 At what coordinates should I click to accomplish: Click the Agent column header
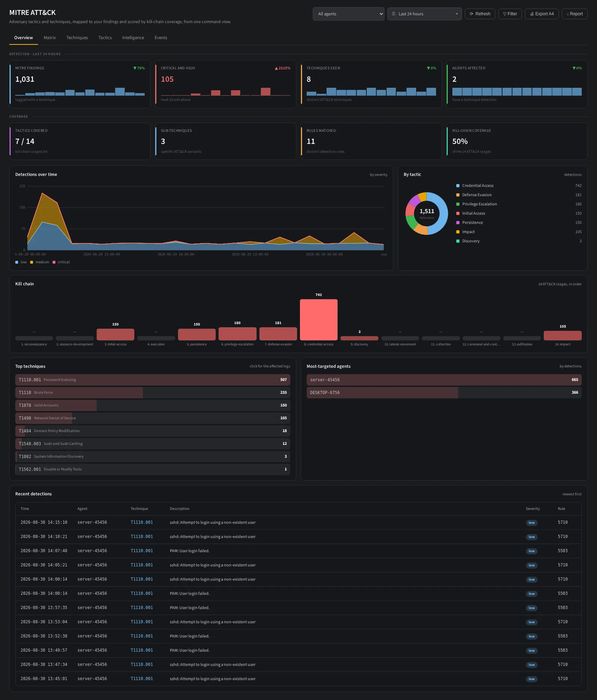click(82, 509)
